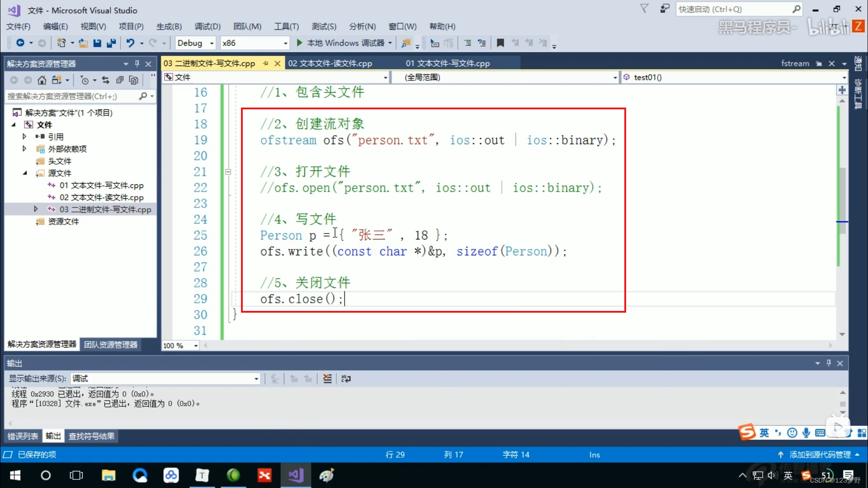868x488 pixels.
Task: Switch to tab 01 文本文件-写文件.cpp
Action: [448, 63]
